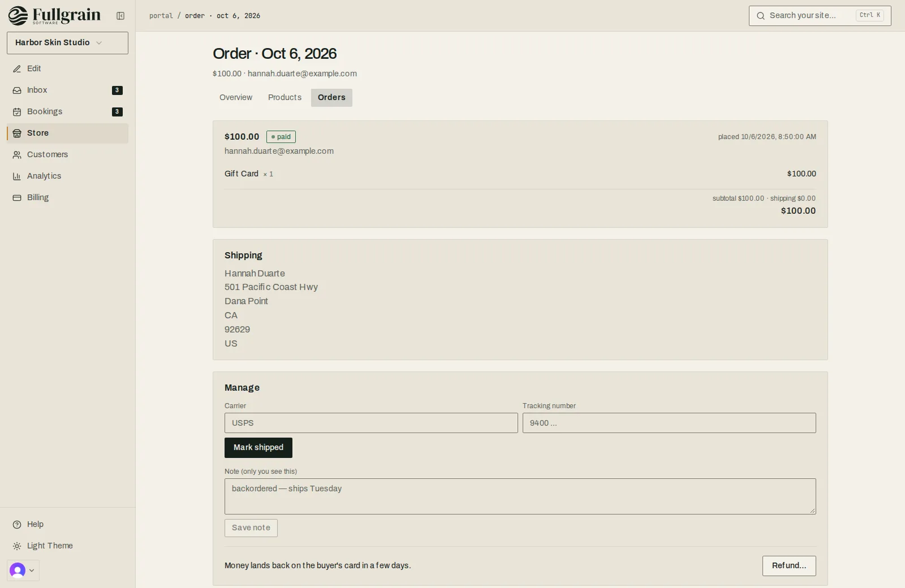Click the Help sidebar item
The height and width of the screenshot is (588, 905).
click(x=67, y=525)
